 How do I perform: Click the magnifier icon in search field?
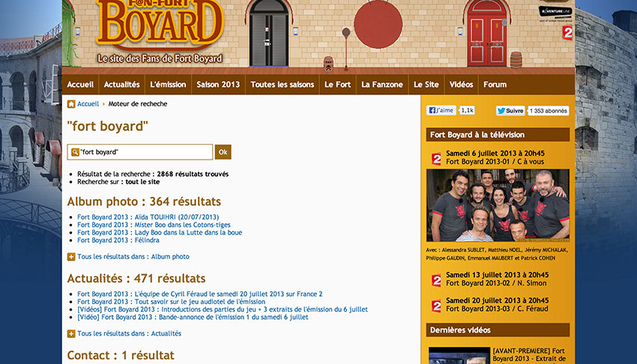75,152
